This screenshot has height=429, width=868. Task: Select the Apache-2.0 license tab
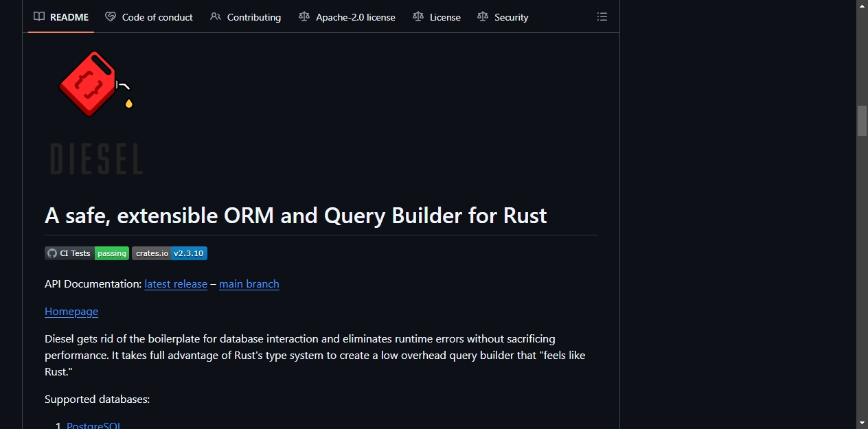pyautogui.click(x=347, y=17)
